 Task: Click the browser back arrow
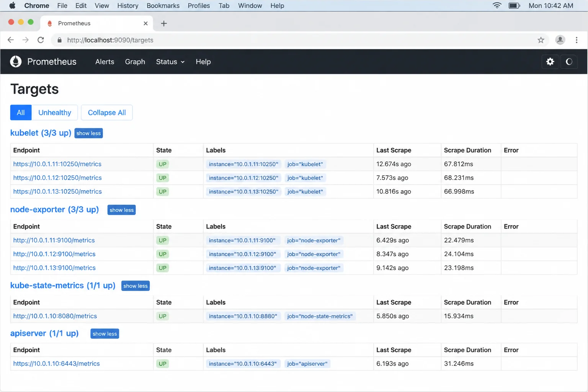[x=11, y=40]
